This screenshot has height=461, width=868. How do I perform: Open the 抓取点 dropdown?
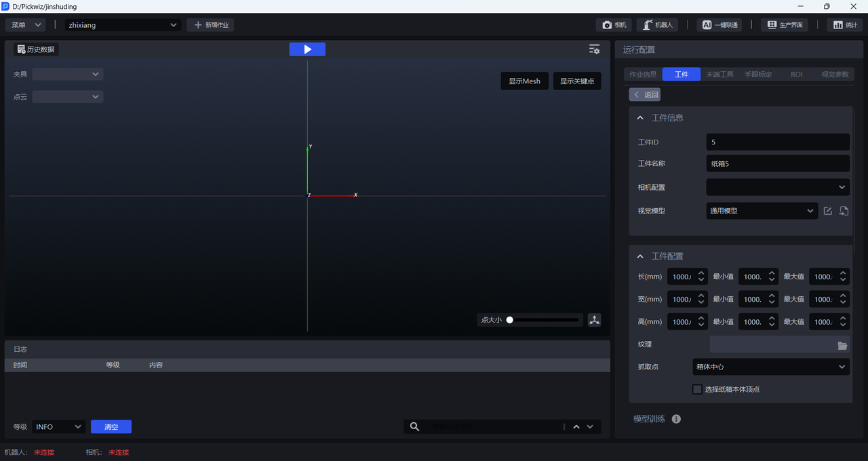point(771,367)
